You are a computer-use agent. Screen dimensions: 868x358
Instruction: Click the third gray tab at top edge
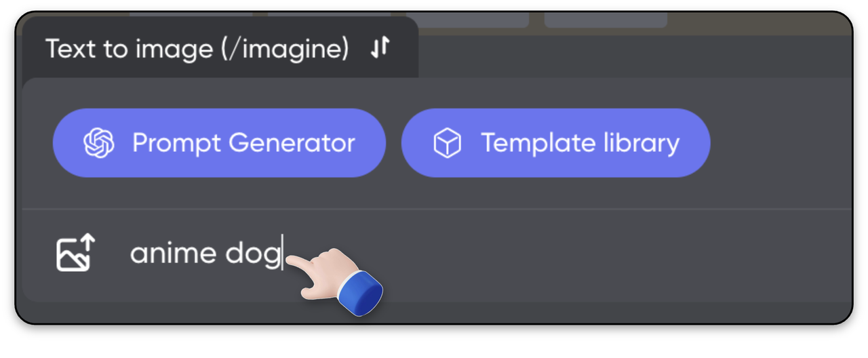click(467, 19)
